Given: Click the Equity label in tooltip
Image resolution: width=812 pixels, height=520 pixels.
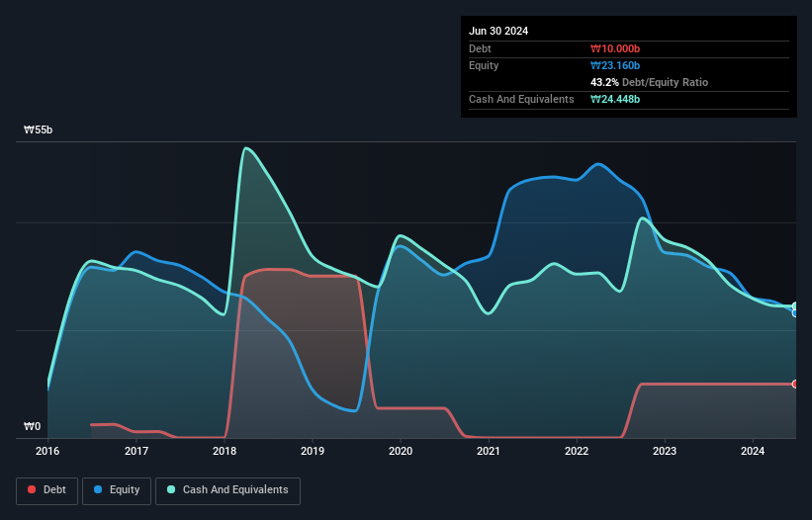Looking at the screenshot, I should pos(484,65).
